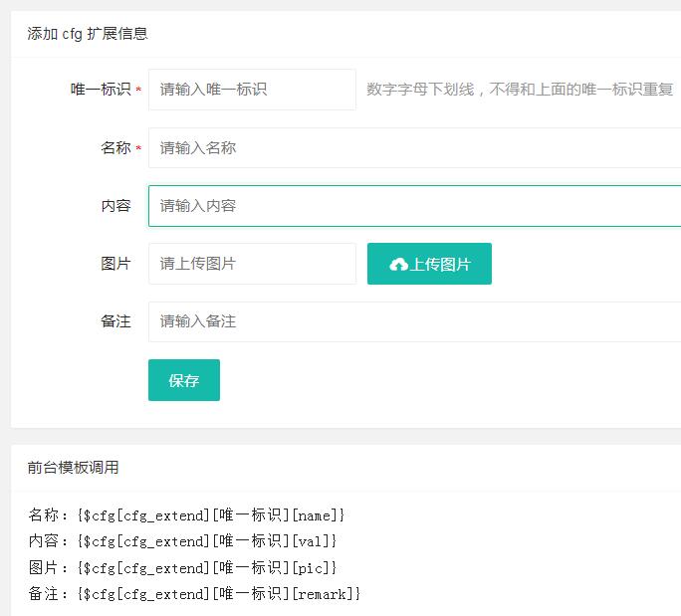
Task: Focus the 请输入唯一标识 input field
Action: 252,90
